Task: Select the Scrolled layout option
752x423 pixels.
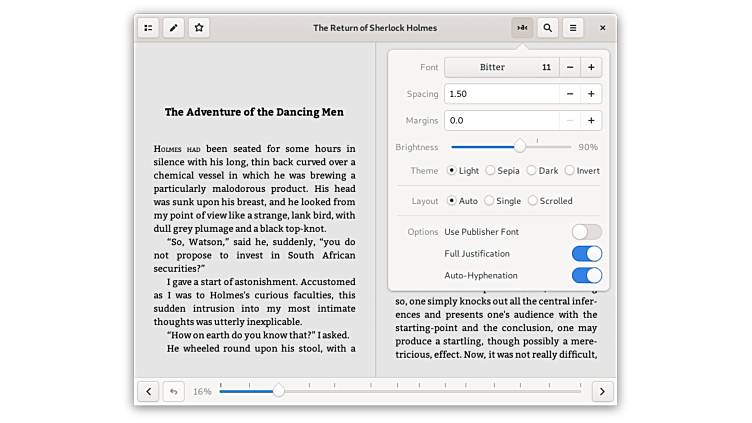Action: click(533, 201)
